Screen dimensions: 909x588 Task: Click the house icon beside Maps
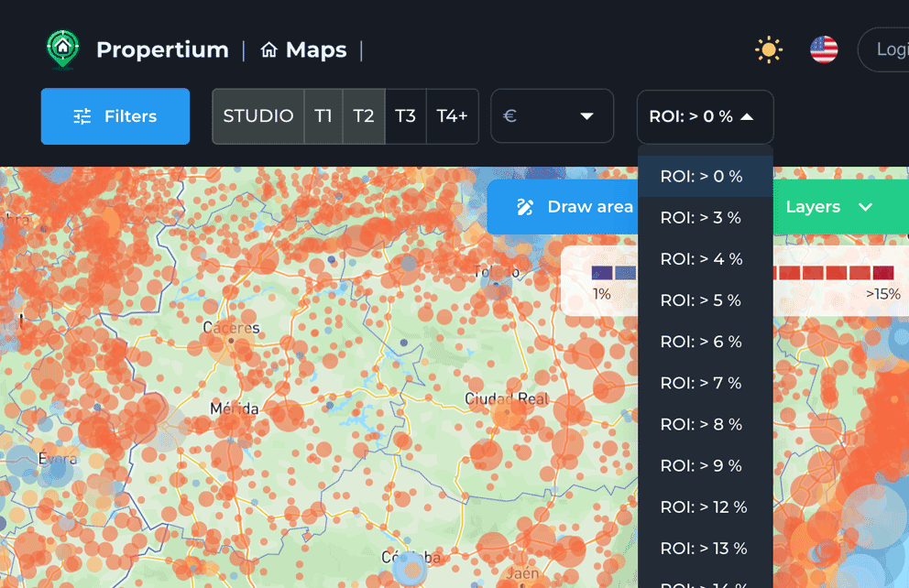point(269,49)
